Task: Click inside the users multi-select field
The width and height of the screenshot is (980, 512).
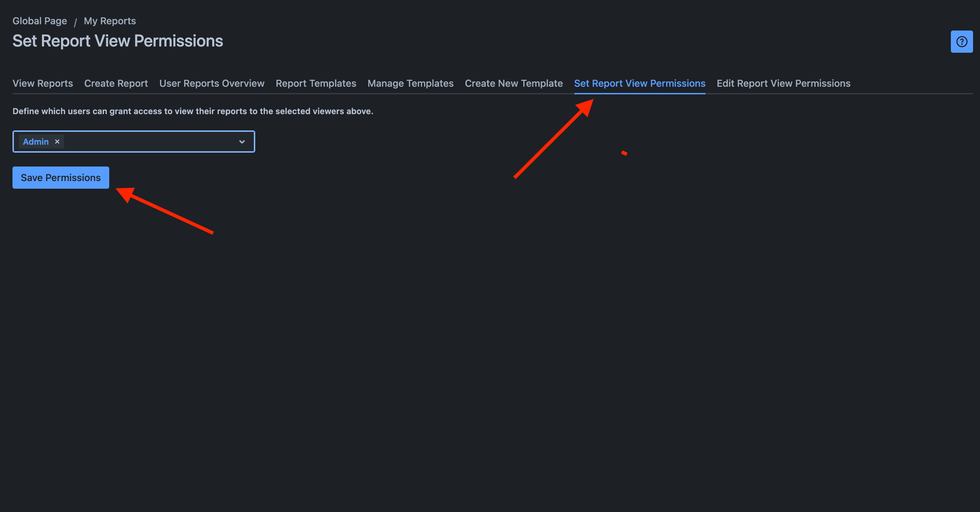Action: (134, 142)
